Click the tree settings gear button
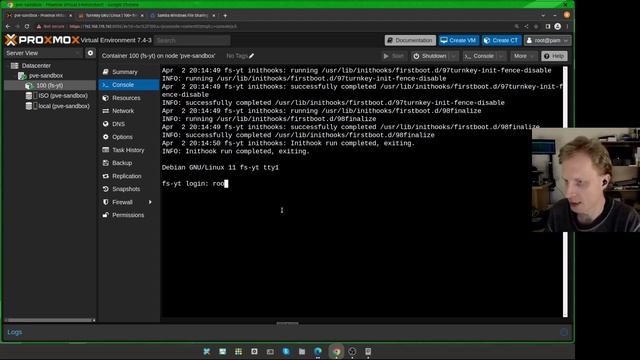Screen dimensions: 640x360 tap(91, 53)
